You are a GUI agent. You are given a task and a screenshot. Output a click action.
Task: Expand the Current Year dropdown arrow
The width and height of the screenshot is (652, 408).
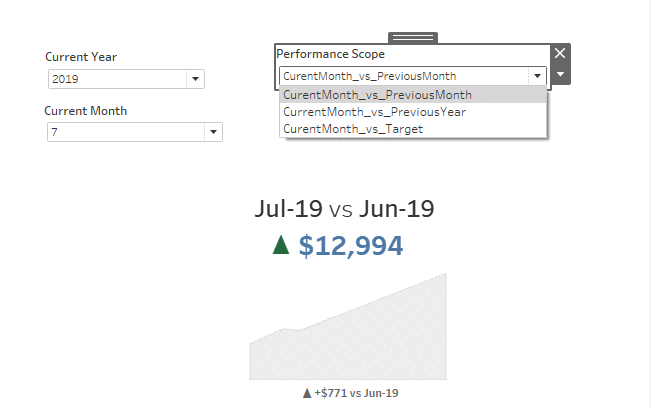(195, 78)
